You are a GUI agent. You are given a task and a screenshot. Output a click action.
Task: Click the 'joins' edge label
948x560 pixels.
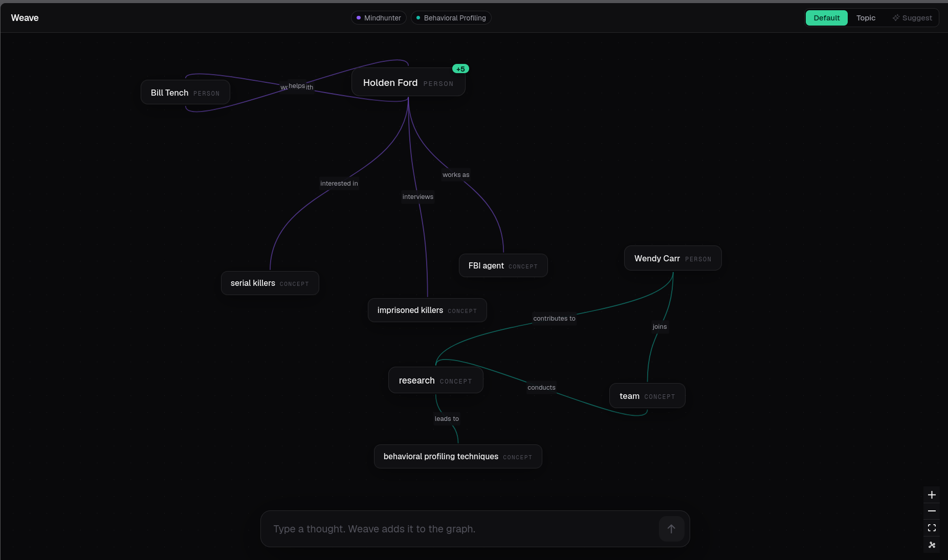[x=659, y=326]
